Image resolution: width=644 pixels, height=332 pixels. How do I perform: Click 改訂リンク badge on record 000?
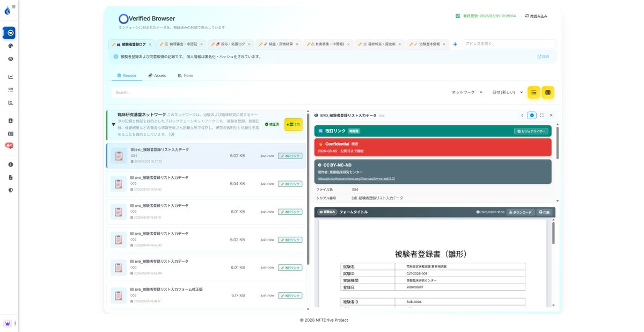click(290, 268)
